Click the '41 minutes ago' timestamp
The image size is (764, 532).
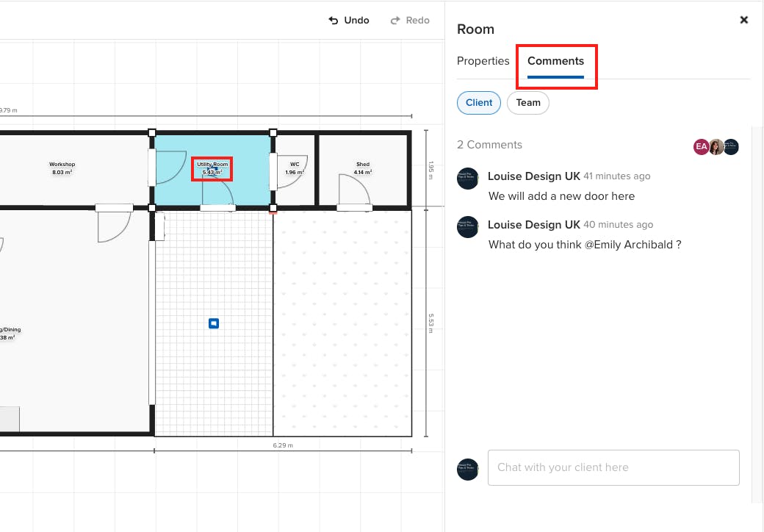[x=617, y=176]
